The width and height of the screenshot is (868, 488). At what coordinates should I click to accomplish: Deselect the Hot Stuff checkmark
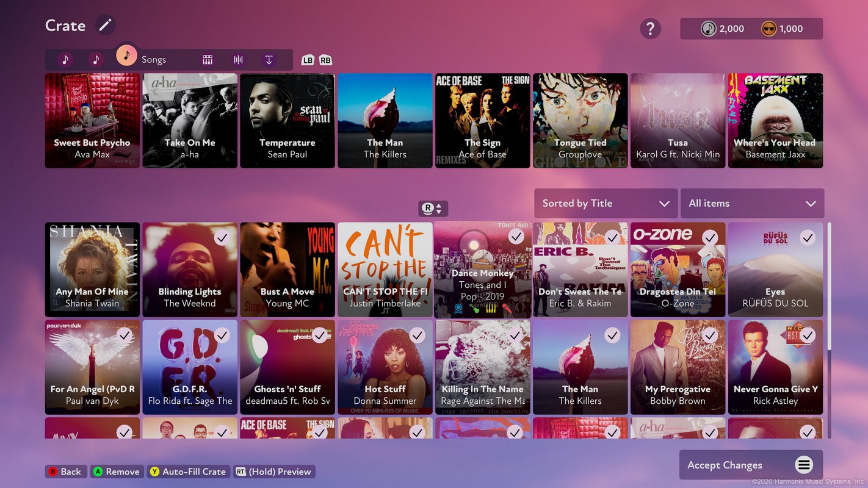[x=417, y=335]
